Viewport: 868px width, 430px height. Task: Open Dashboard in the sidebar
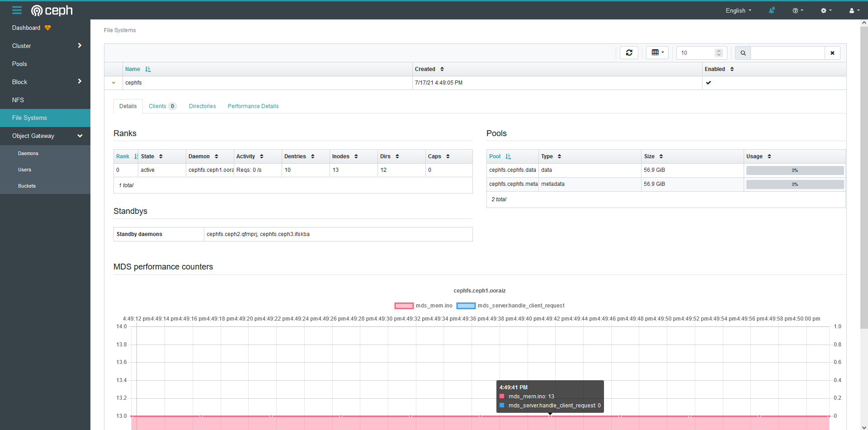coord(26,28)
